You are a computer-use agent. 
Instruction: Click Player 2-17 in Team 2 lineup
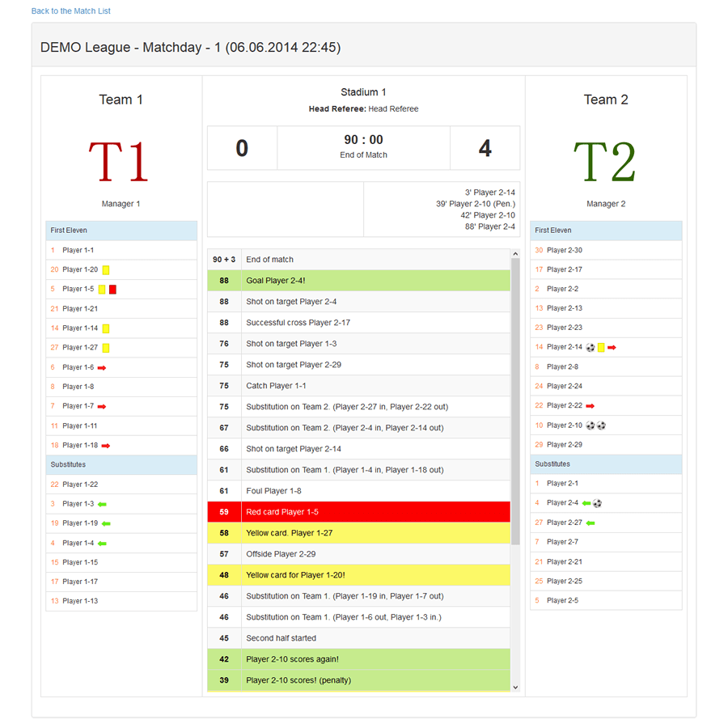[606, 269]
